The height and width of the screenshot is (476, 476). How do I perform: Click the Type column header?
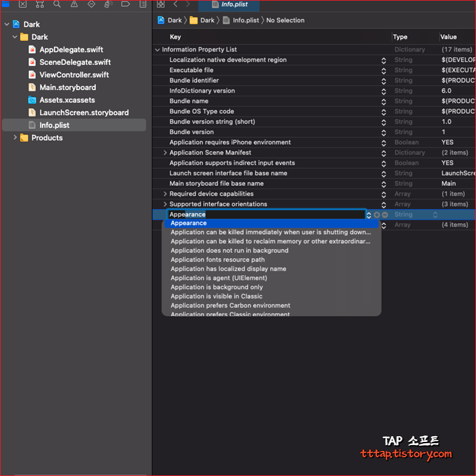pyautogui.click(x=400, y=37)
